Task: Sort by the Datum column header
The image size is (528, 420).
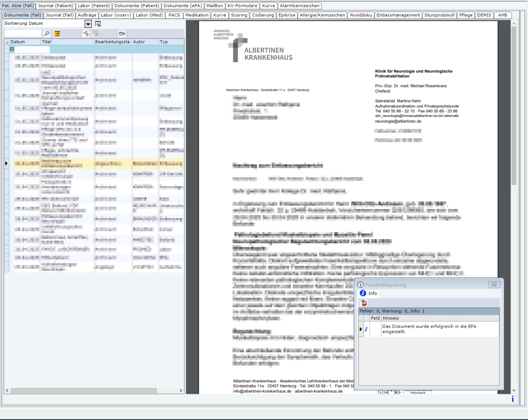Action: (x=25, y=42)
